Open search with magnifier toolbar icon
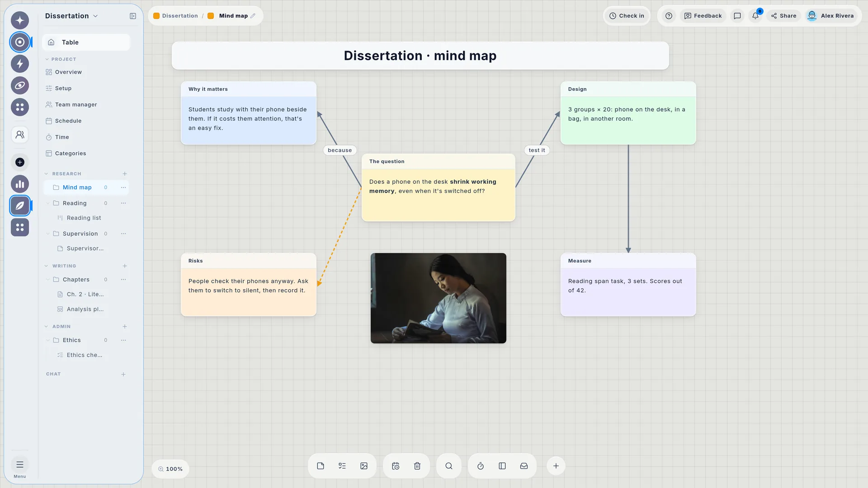Screen dimensions: 868x488 coord(449,466)
